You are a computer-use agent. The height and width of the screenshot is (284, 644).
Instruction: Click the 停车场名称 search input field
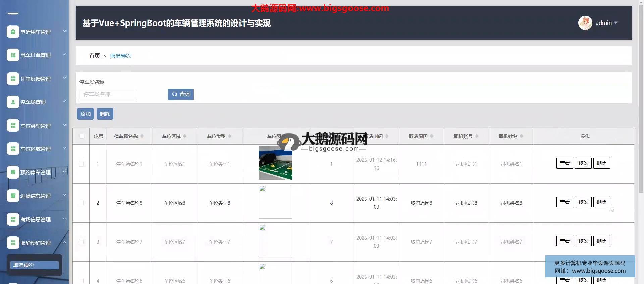[x=108, y=94]
